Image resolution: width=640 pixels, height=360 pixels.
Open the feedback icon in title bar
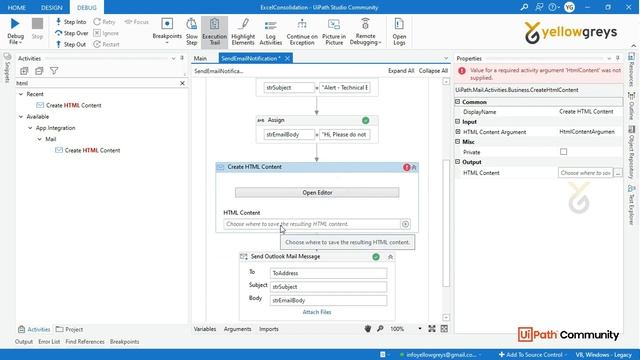(x=539, y=7)
